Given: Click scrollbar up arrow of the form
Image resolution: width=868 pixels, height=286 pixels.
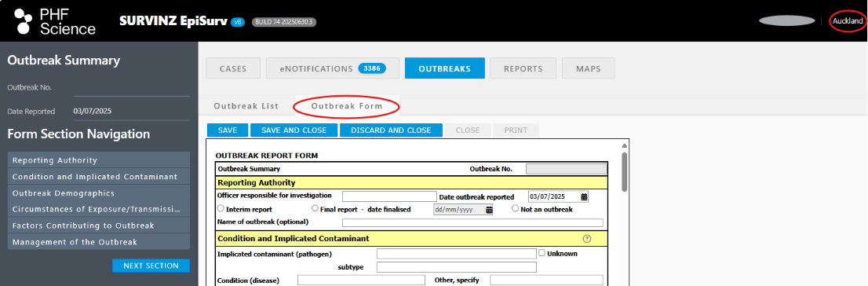Looking at the screenshot, I should pyautogui.click(x=625, y=146).
